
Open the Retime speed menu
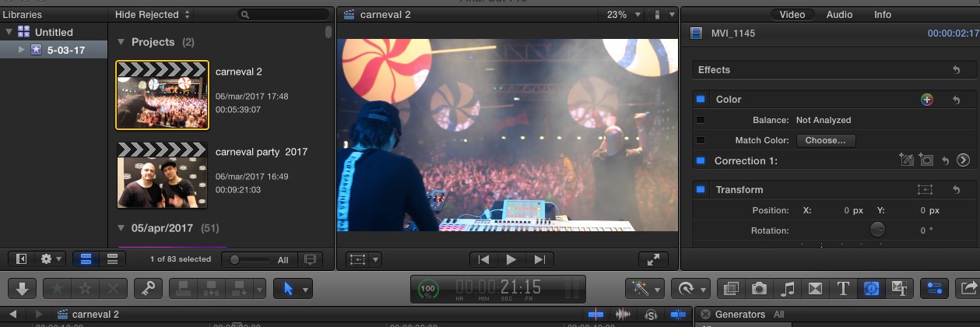pyautogui.click(x=689, y=289)
